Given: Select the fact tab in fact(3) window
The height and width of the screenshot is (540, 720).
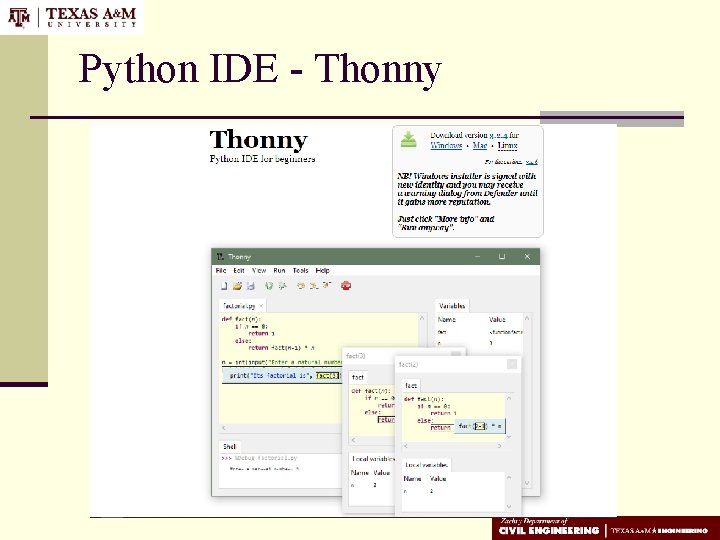Looking at the screenshot, I should [358, 377].
